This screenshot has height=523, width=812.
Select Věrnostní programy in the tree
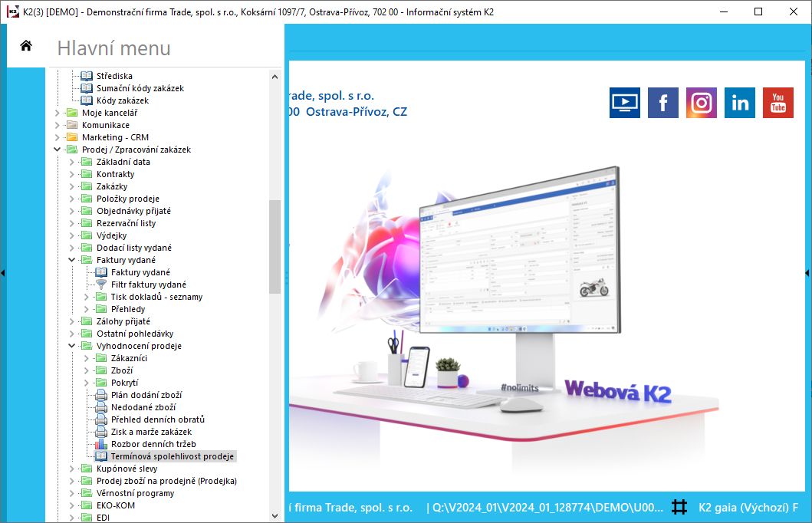[x=135, y=494]
